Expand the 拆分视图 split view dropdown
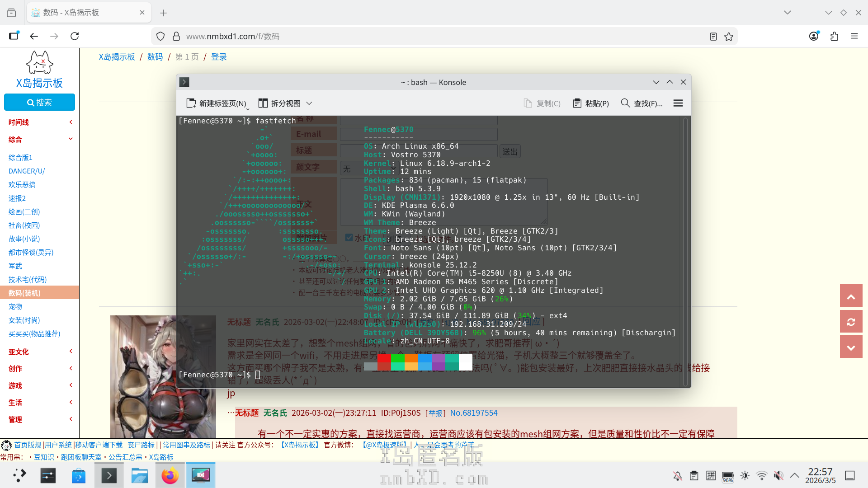The width and height of the screenshot is (868, 488). coord(309,103)
